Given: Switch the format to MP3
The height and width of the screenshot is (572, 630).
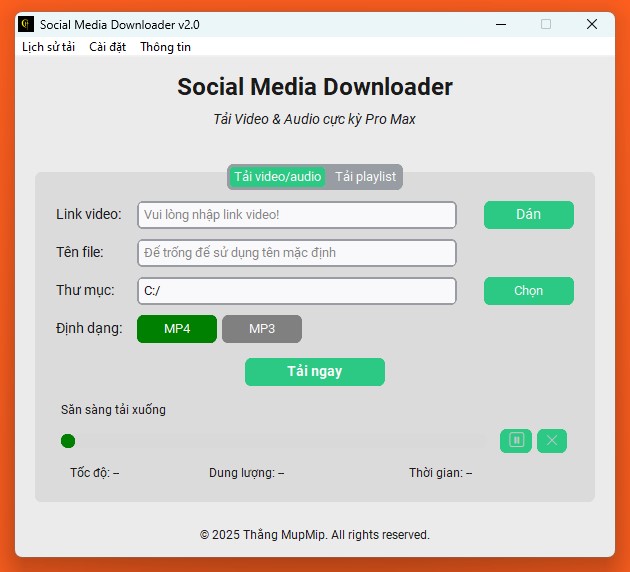Looking at the screenshot, I should coord(261,329).
